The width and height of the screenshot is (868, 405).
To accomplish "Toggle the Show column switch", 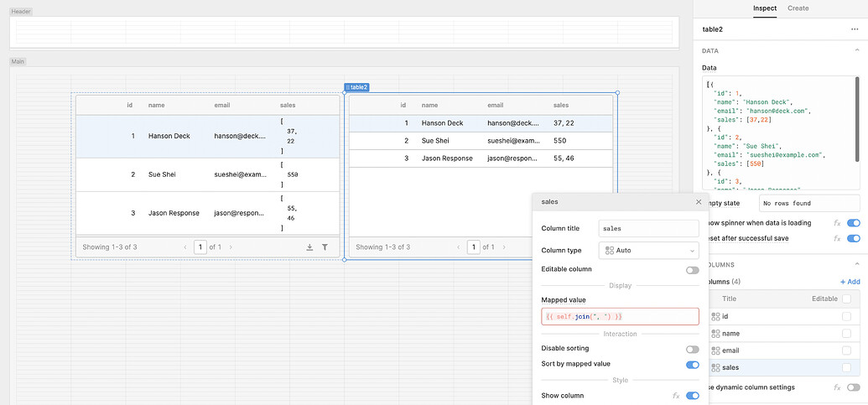I will click(x=692, y=396).
